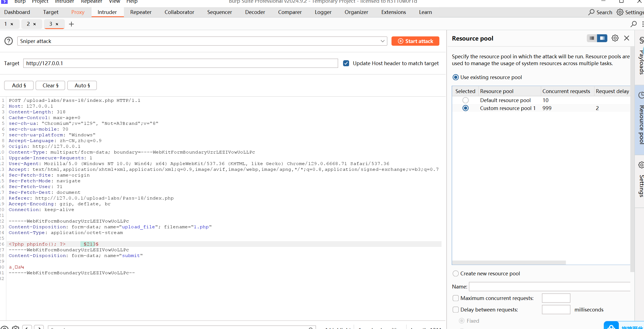Screen dimensions: 644x329
Task: Open the Proxy tab
Action: click(78, 12)
